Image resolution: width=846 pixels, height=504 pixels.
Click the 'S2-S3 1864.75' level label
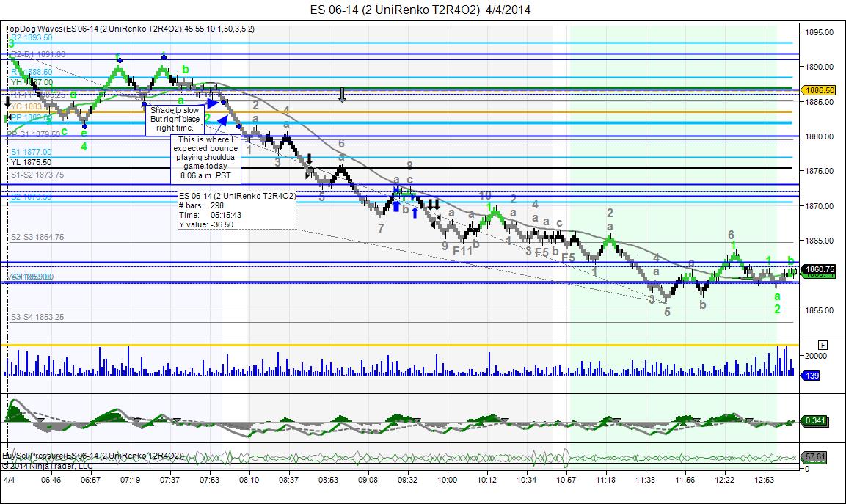click(37, 237)
